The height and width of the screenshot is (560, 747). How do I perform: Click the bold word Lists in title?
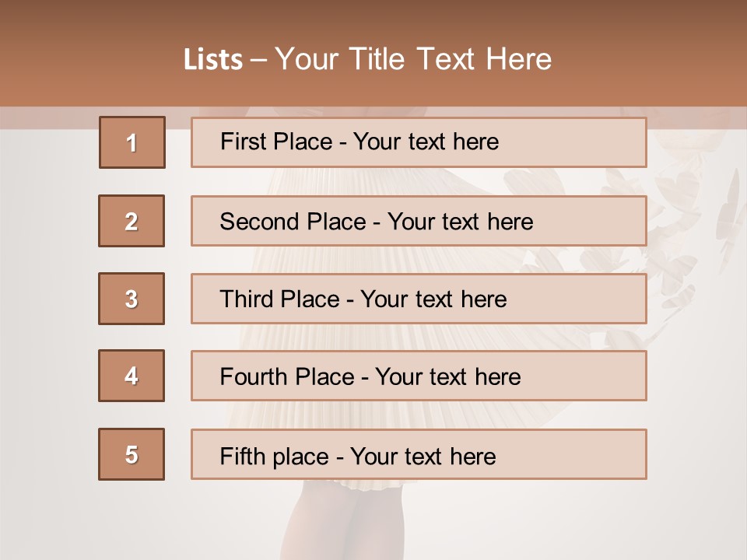(213, 60)
